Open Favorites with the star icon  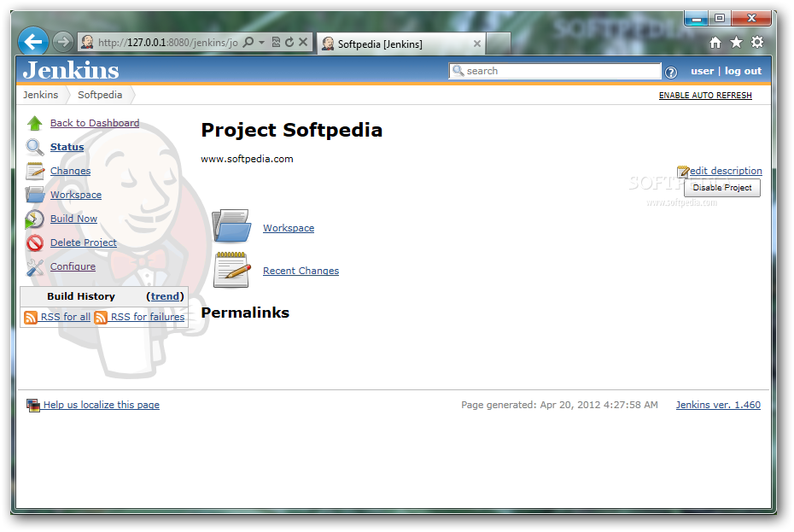736,43
